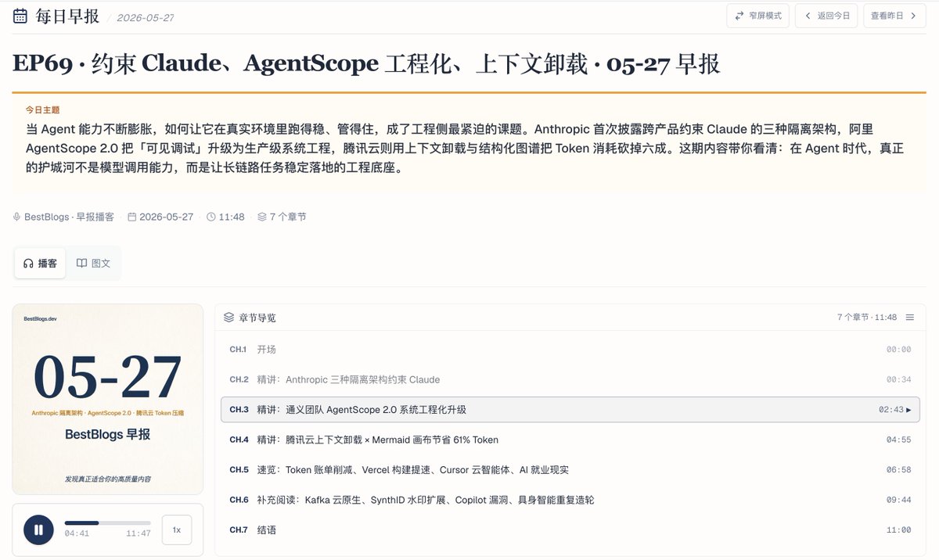
Task: Jump to CH.7 结语 chapter
Action: [570, 529]
